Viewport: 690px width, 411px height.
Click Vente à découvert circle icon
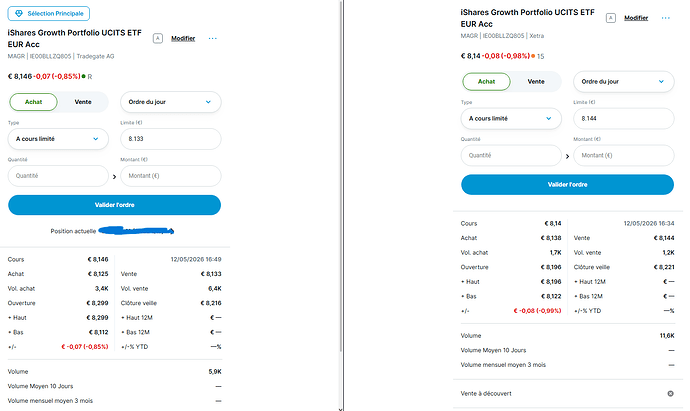point(670,394)
